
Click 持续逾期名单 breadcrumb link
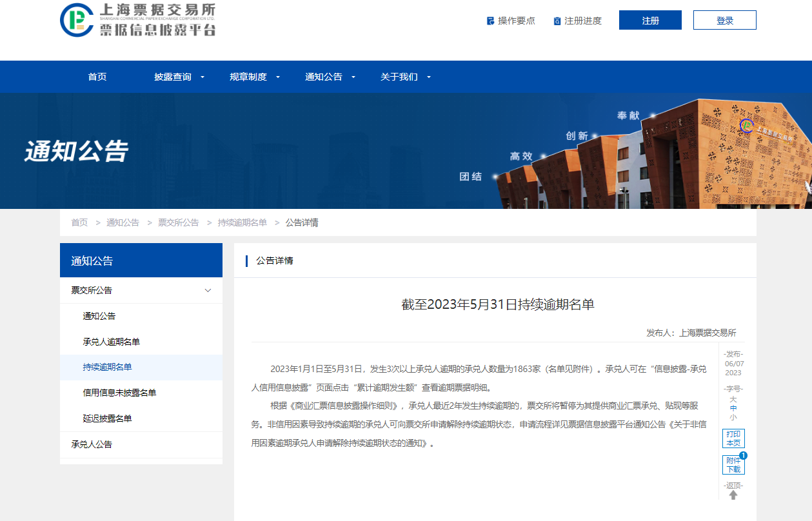242,222
